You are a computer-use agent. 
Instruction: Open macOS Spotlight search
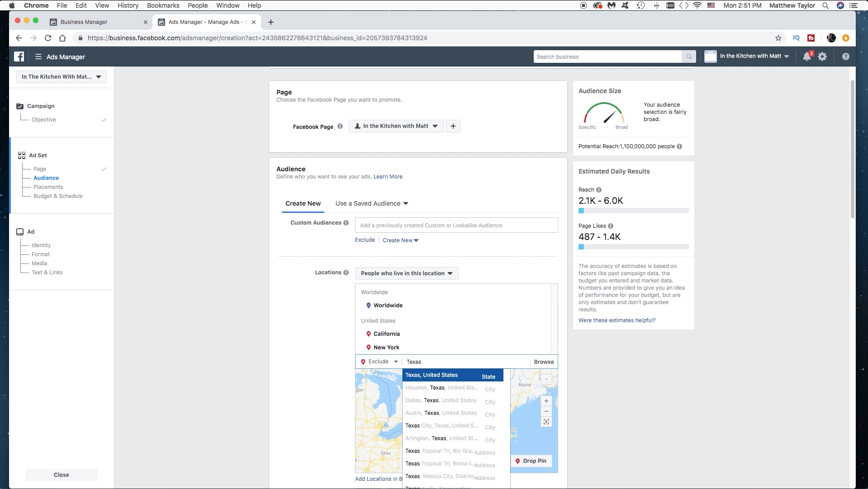tap(825, 5)
